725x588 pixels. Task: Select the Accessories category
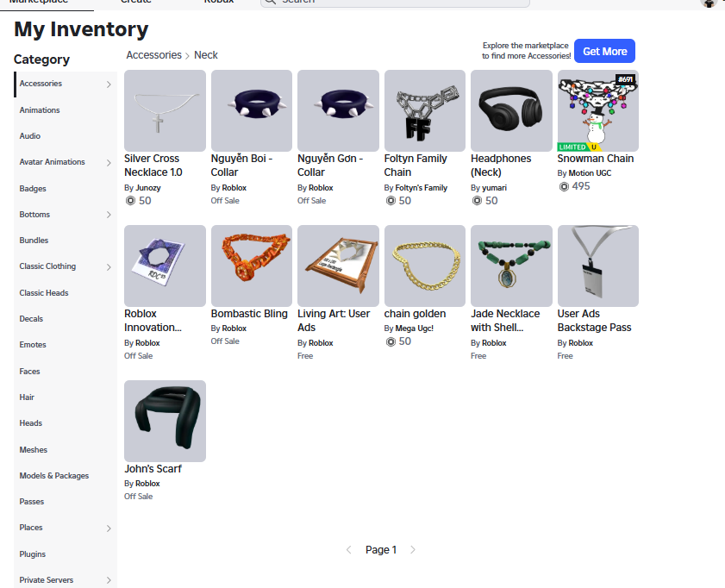coord(41,84)
